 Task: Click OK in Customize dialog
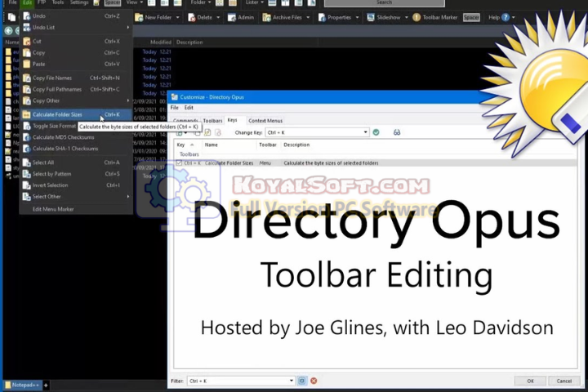[x=530, y=381]
